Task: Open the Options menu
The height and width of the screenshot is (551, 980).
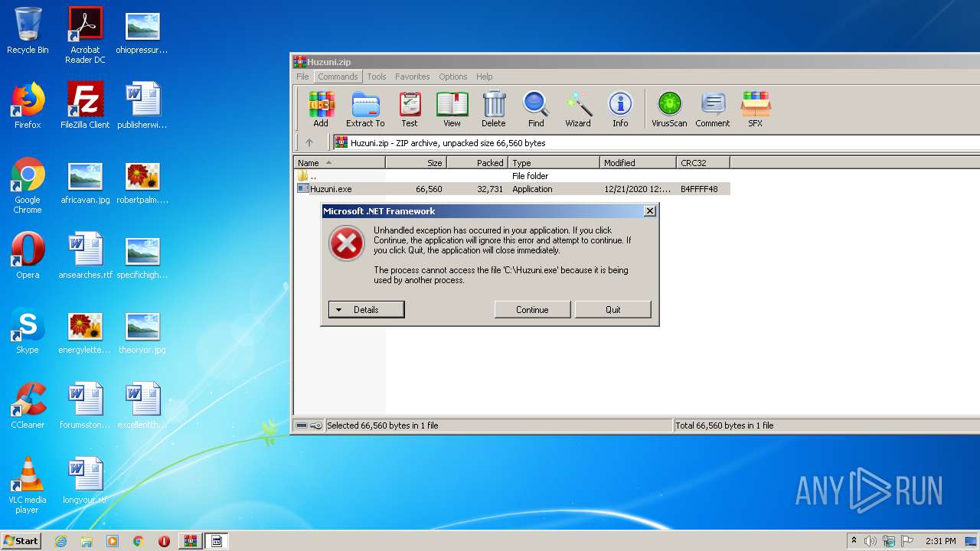Action: click(x=453, y=77)
